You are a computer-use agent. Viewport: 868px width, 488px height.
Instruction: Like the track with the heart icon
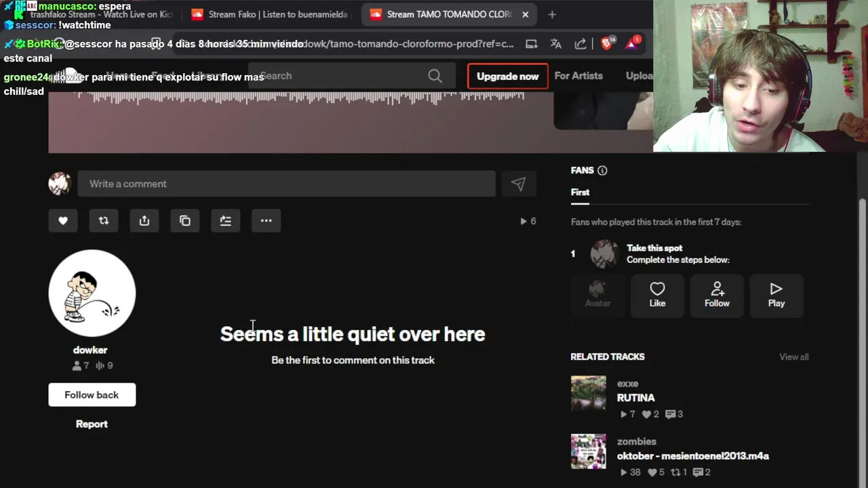63,220
